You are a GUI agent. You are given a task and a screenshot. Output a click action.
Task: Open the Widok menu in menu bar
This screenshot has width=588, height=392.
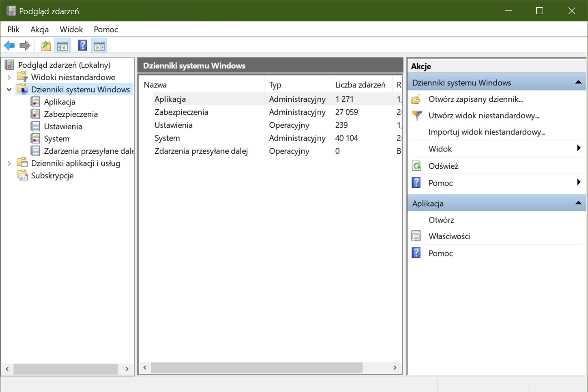[71, 30]
